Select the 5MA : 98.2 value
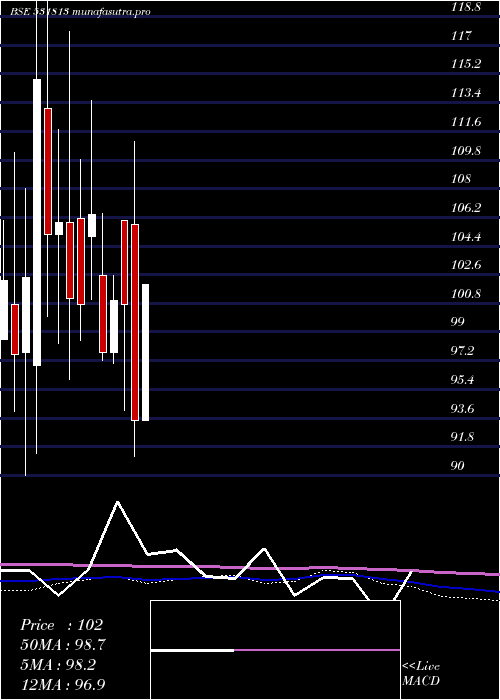 coord(58,664)
